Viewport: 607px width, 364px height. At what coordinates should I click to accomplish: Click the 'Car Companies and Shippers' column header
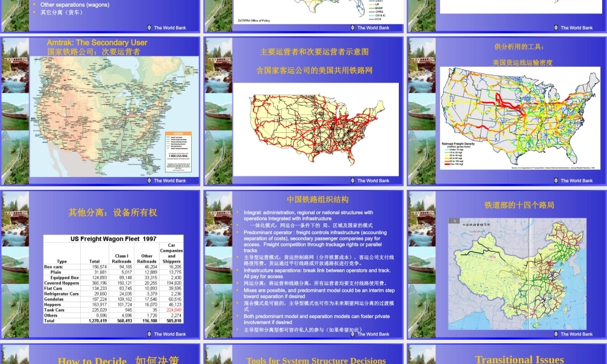(x=172, y=254)
